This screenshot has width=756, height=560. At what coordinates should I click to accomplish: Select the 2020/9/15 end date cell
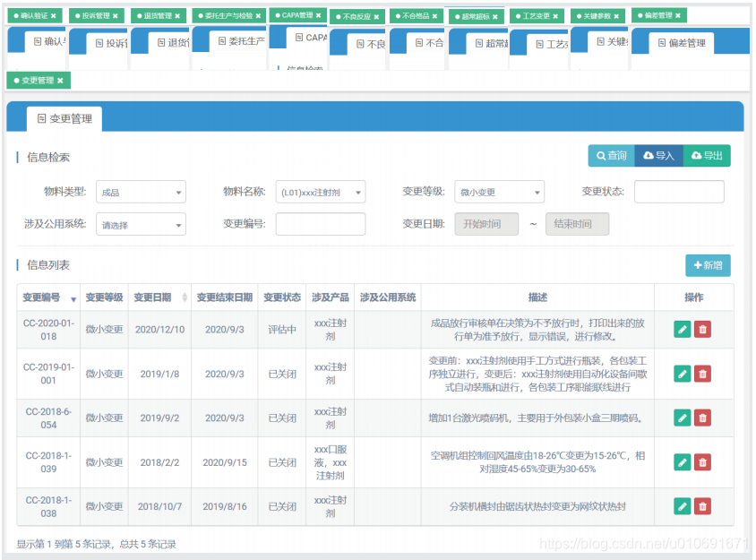[225, 462]
